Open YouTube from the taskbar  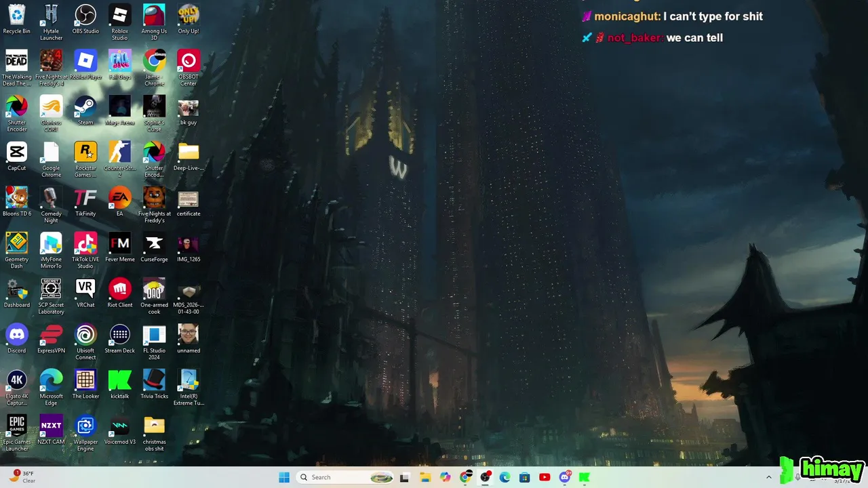[545, 477]
